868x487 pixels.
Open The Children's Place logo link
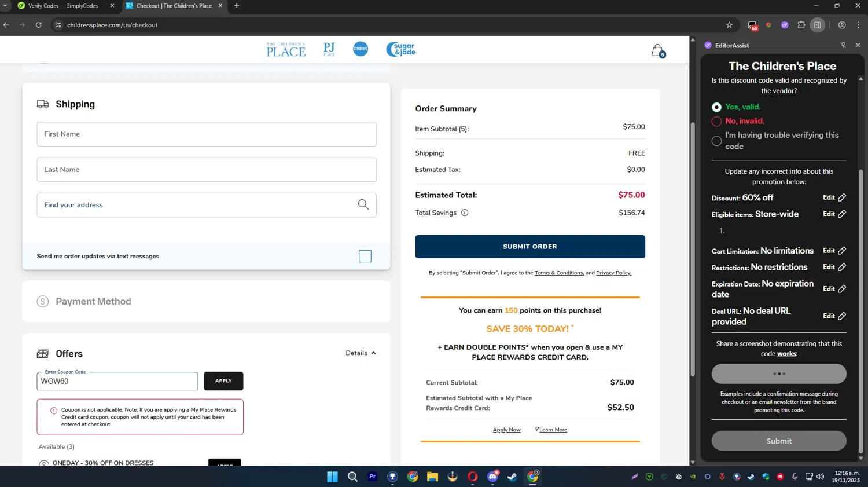286,49
